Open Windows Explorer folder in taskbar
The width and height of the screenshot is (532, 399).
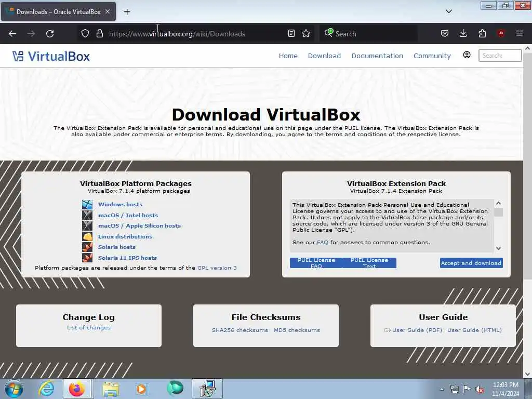111,389
